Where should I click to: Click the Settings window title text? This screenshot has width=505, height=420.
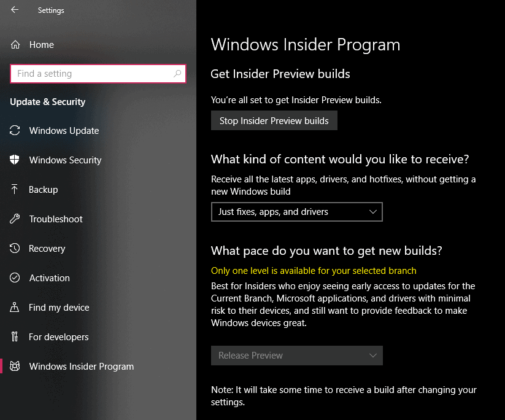click(x=51, y=10)
